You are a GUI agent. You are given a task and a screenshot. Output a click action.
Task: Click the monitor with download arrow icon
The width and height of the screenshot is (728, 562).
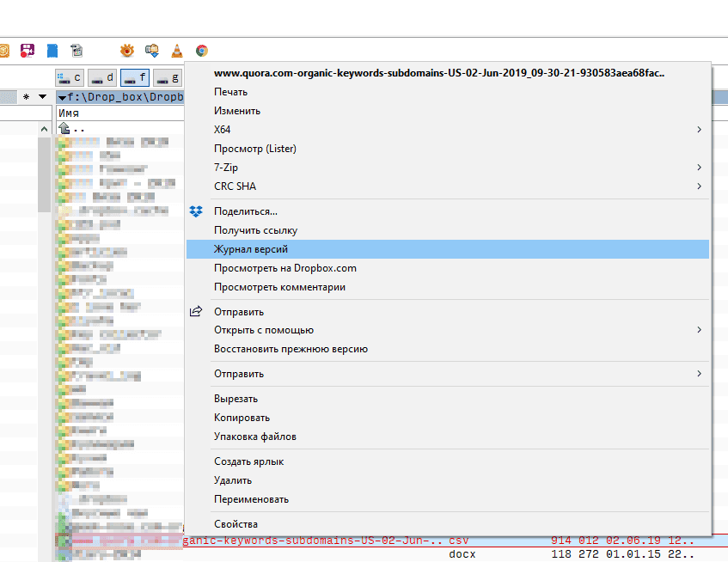(152, 51)
